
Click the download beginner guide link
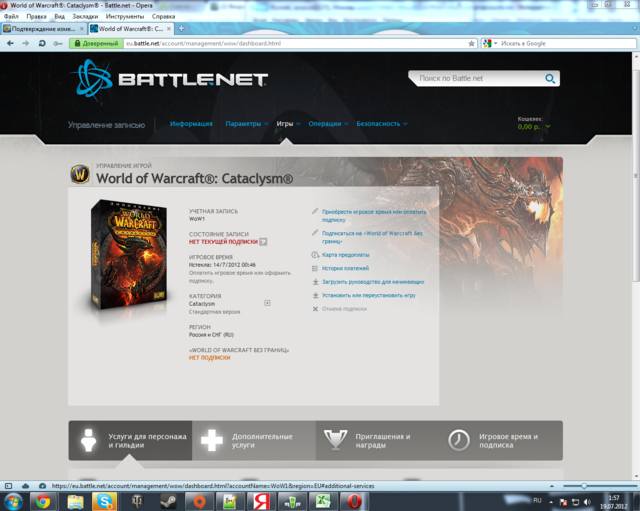(x=373, y=282)
